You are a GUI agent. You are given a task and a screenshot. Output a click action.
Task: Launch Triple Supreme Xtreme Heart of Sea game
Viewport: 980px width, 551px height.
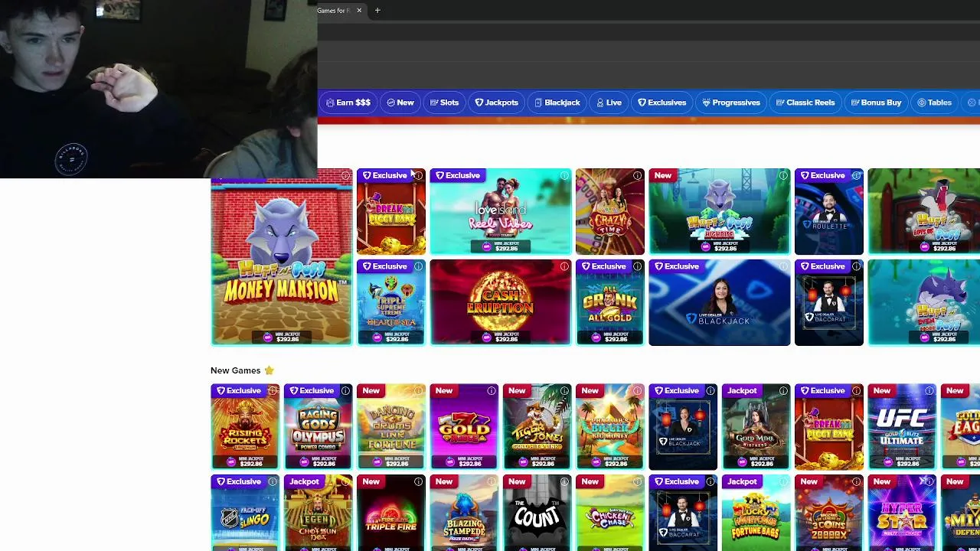(x=391, y=302)
